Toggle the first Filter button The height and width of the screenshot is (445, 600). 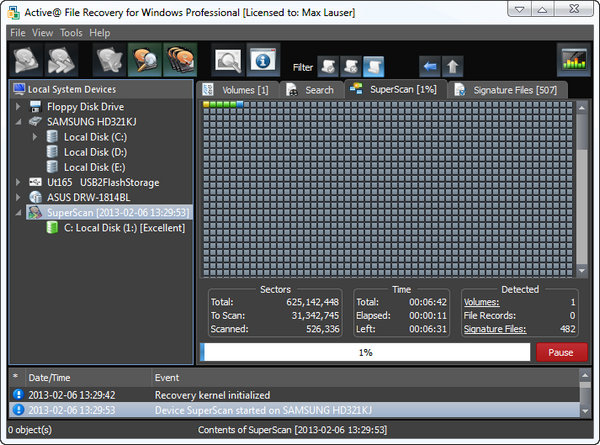pos(329,67)
